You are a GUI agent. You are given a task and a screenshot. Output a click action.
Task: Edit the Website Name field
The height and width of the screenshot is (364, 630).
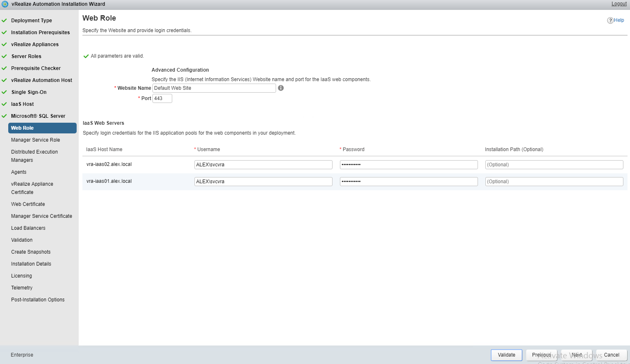pyautogui.click(x=214, y=88)
